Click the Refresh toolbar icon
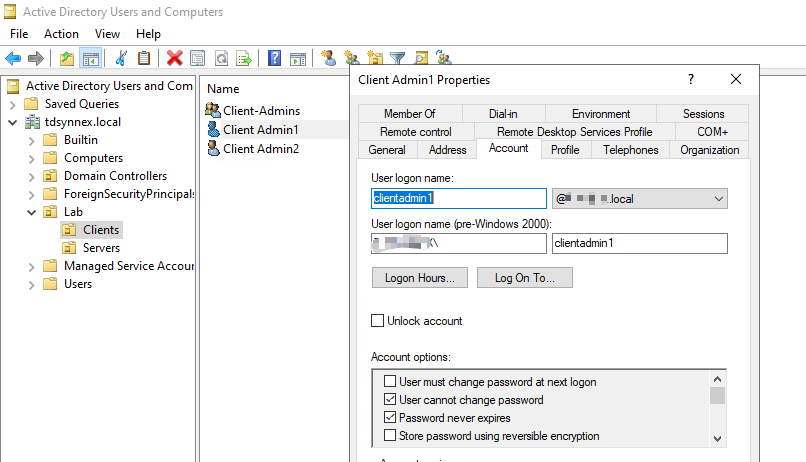 click(x=222, y=58)
